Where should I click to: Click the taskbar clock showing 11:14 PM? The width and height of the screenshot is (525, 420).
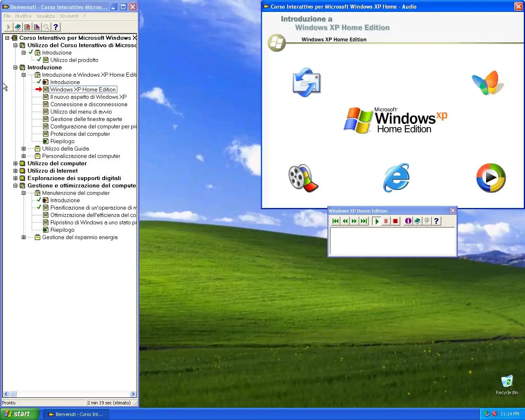point(510,414)
